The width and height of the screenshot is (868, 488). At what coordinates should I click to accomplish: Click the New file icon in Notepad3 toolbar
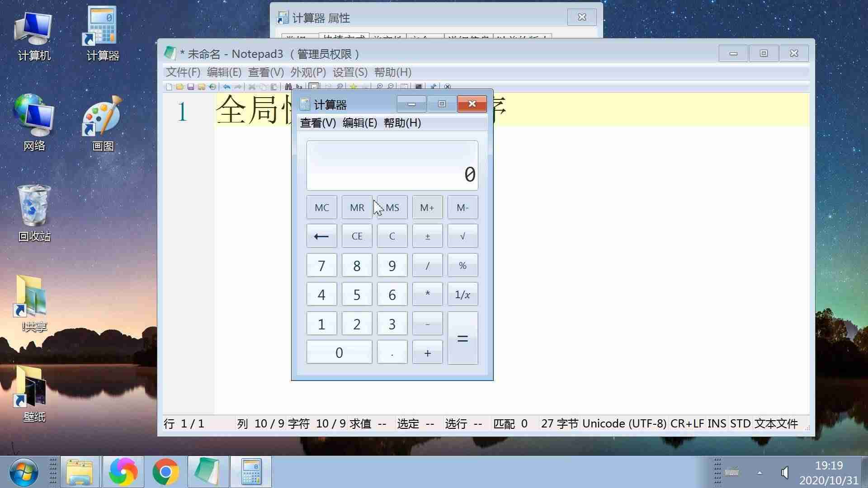pos(169,87)
